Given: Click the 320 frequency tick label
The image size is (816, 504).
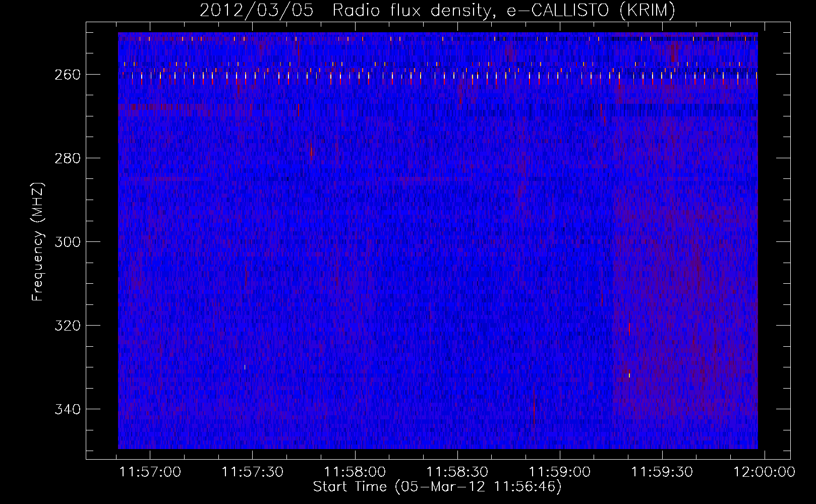Looking at the screenshot, I should (x=68, y=326).
